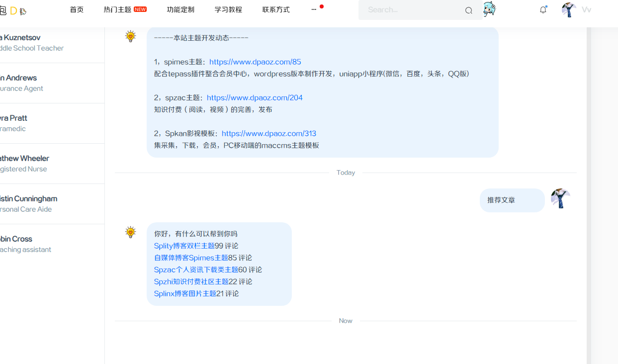The width and height of the screenshot is (618, 364).
Task: Click the 自媒体博客Spimes主题 link
Action: point(191,258)
